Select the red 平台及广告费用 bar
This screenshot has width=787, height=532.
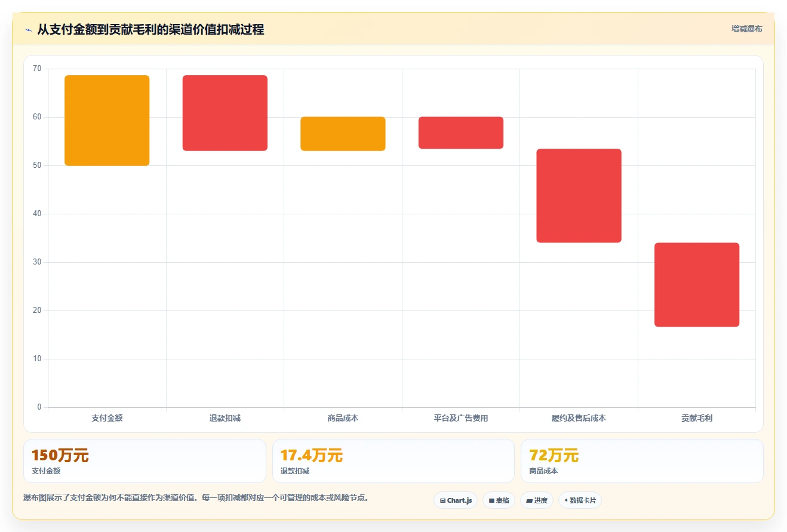[461, 133]
